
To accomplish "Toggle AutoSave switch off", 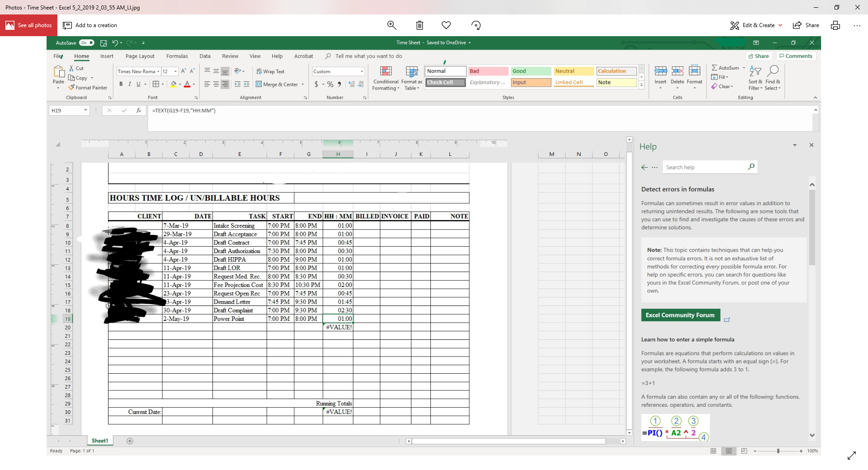I will click(86, 43).
